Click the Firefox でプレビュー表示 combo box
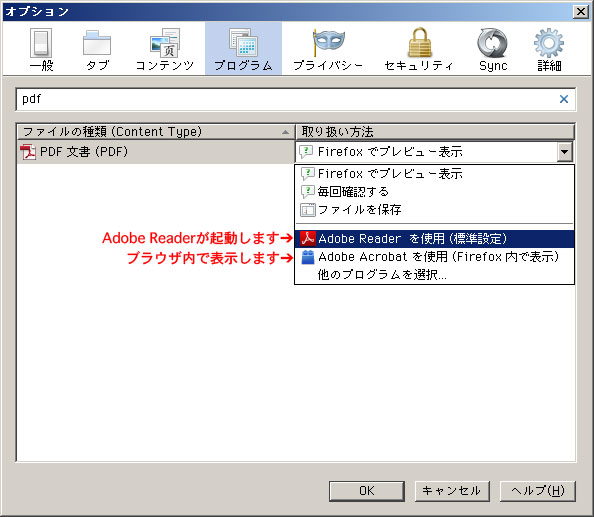The height and width of the screenshot is (517, 594). click(434, 152)
